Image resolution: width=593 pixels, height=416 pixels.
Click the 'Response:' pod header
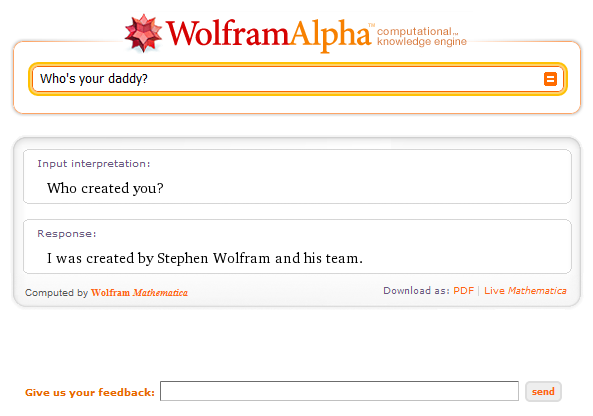(67, 234)
